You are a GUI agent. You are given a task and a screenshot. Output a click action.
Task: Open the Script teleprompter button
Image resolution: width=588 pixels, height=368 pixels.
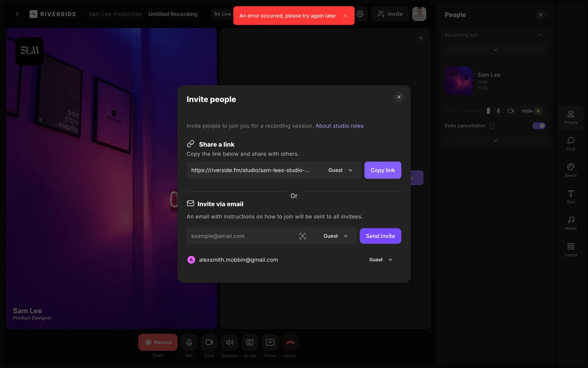coord(250,342)
